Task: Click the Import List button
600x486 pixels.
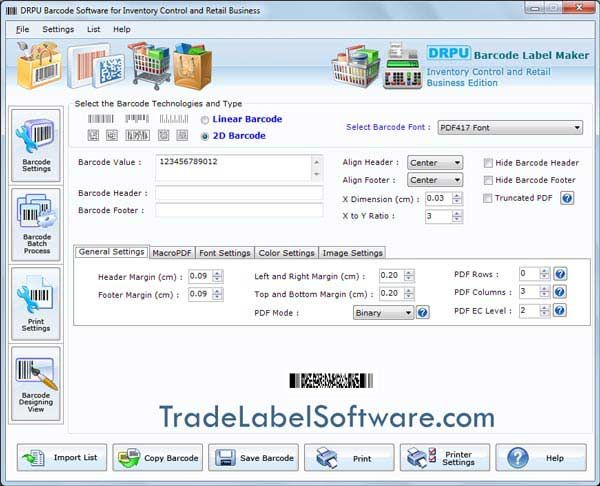Action: click(x=62, y=458)
